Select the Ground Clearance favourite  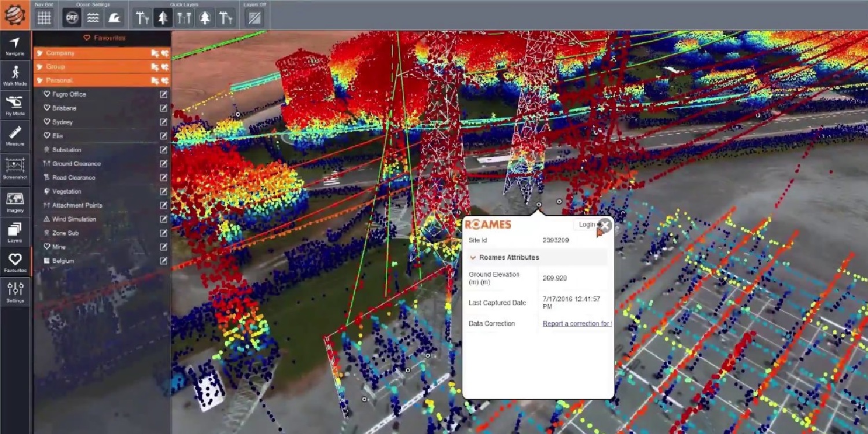[x=76, y=164]
